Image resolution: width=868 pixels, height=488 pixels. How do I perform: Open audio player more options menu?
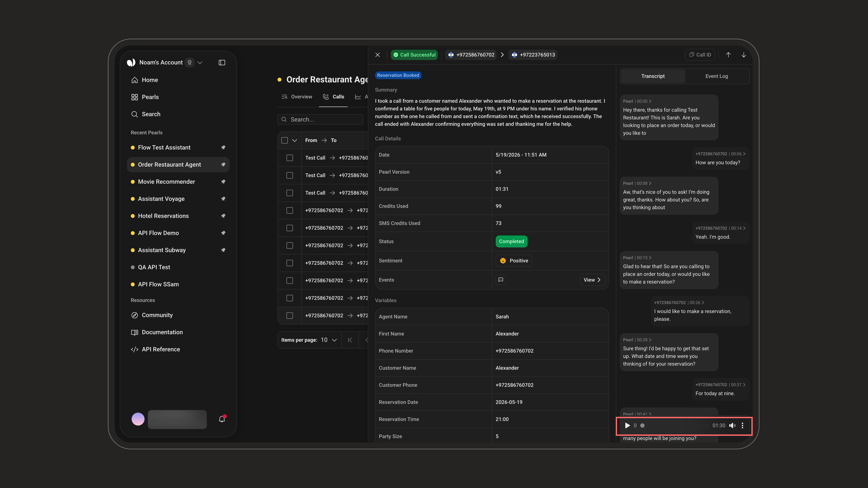742,425
